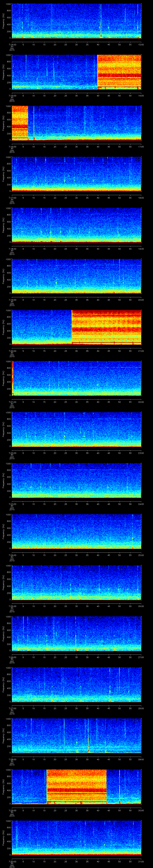Select the spectrogram panel beginning 7:22:00

[76, 429]
